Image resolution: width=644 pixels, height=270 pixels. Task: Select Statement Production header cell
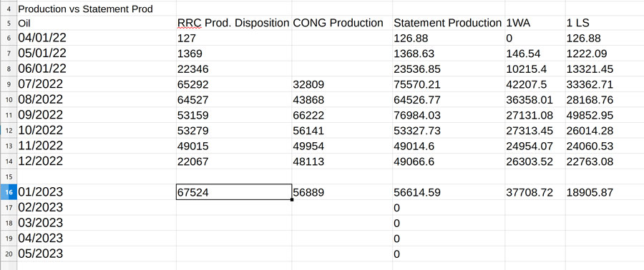click(449, 23)
